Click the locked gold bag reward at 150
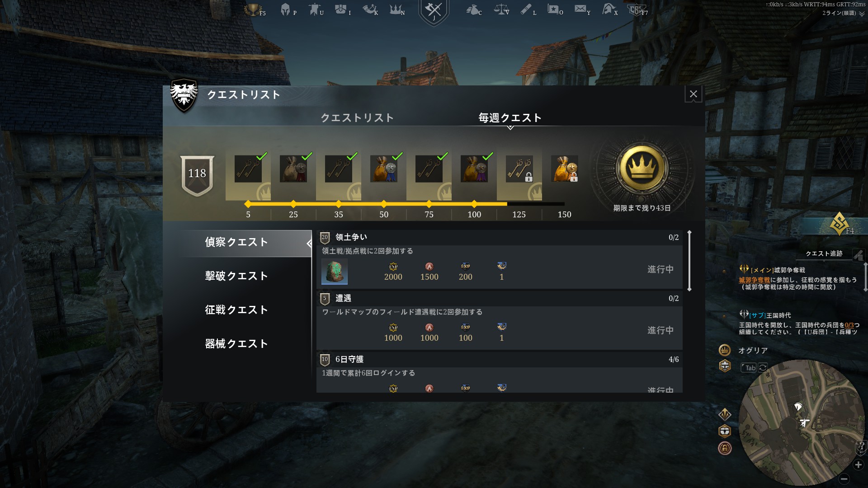Viewport: 868px width, 488px height. (x=564, y=169)
